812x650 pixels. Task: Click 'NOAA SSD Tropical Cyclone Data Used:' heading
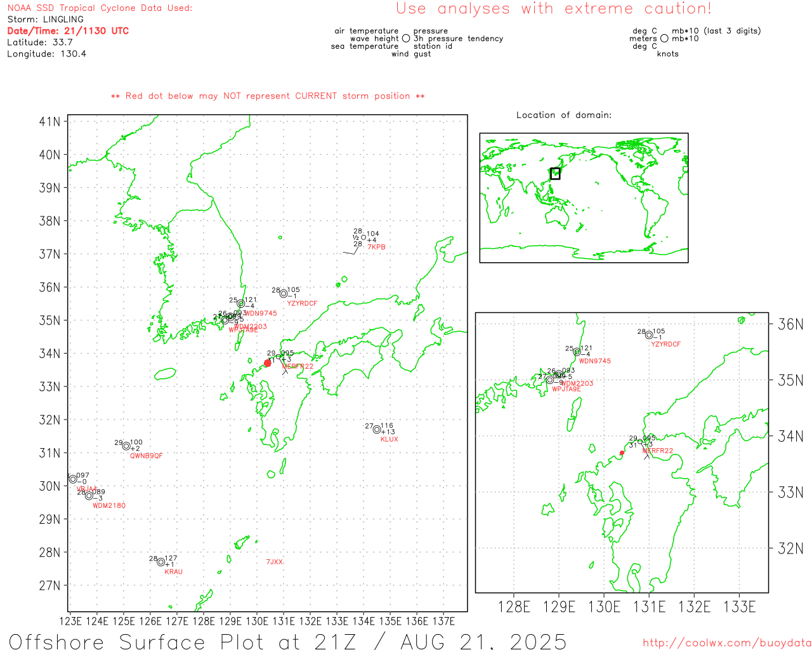coord(100,8)
